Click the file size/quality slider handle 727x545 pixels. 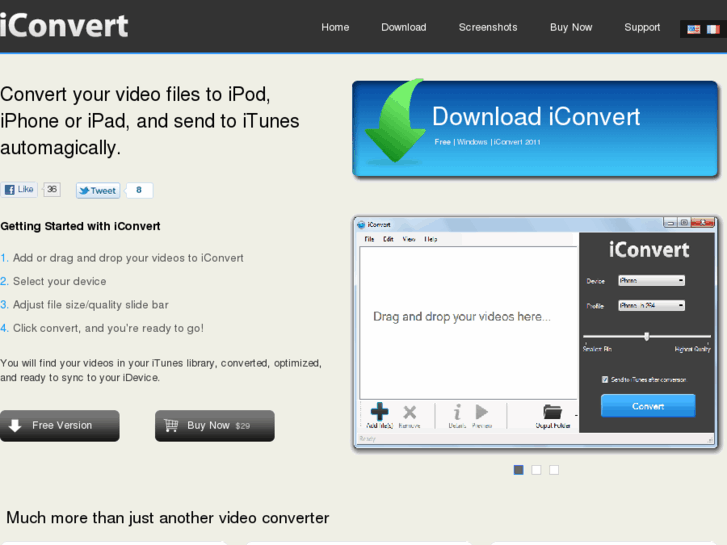pyautogui.click(x=646, y=336)
